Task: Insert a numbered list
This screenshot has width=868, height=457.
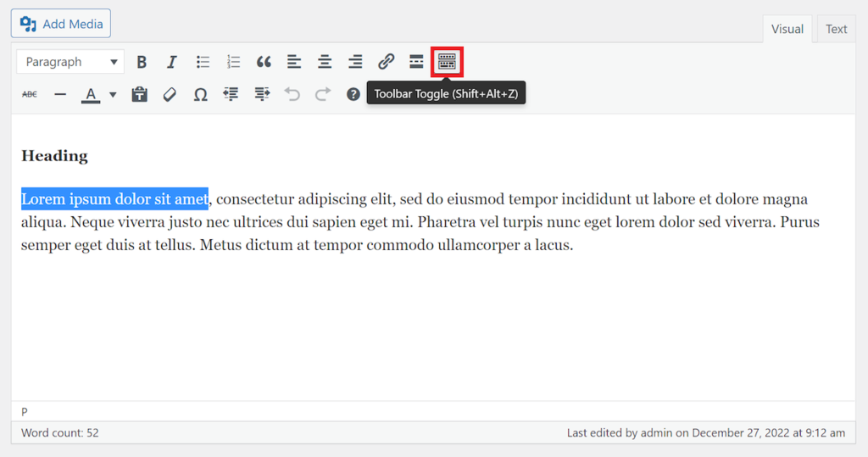Action: pos(233,62)
